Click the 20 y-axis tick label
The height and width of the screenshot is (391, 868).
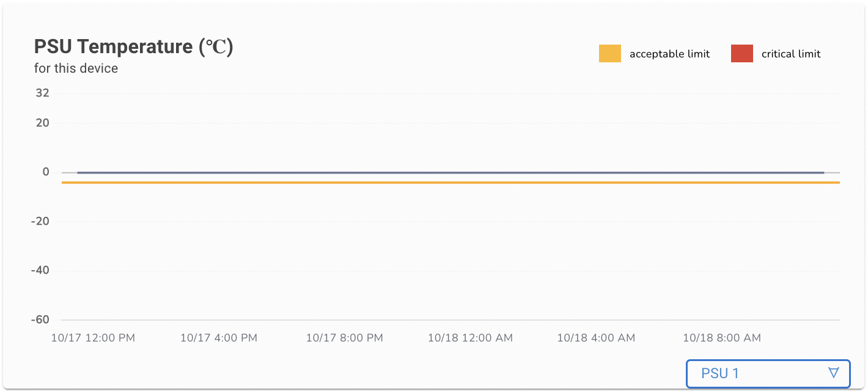[x=42, y=123]
